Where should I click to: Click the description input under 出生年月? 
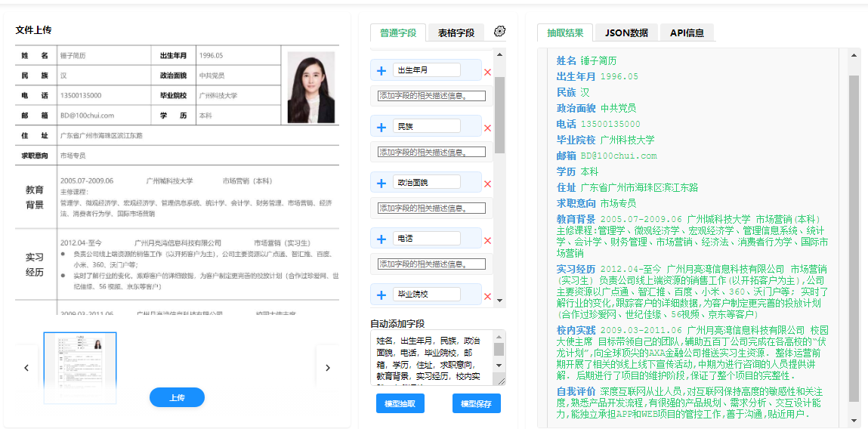coord(431,96)
